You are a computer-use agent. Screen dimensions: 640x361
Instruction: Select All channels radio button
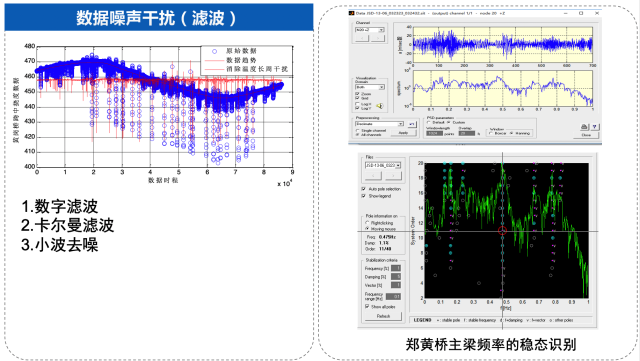pos(358,134)
